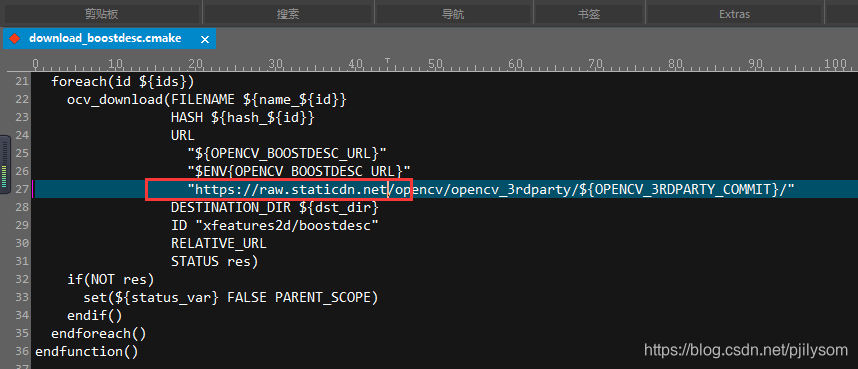Screen dimensions: 858x369
Task: Click the URL keyword on line 24
Action: [x=183, y=135]
